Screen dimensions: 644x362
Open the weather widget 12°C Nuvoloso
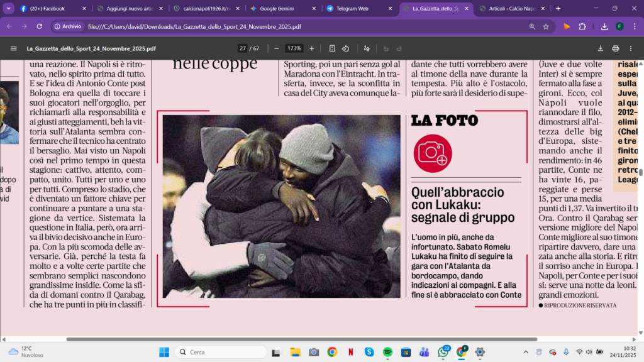tap(25, 352)
